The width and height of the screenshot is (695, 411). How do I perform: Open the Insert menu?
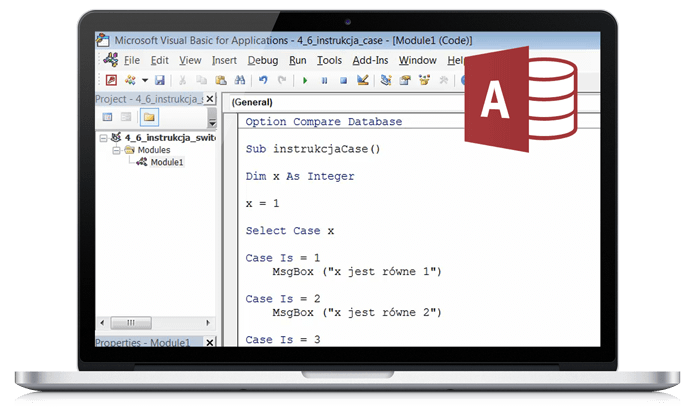pos(224,60)
